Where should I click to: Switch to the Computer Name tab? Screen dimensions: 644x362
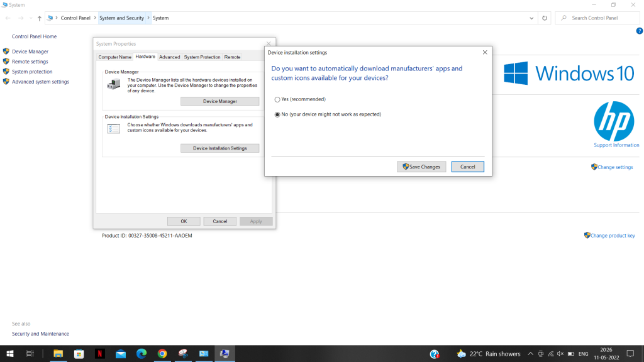coord(114,57)
